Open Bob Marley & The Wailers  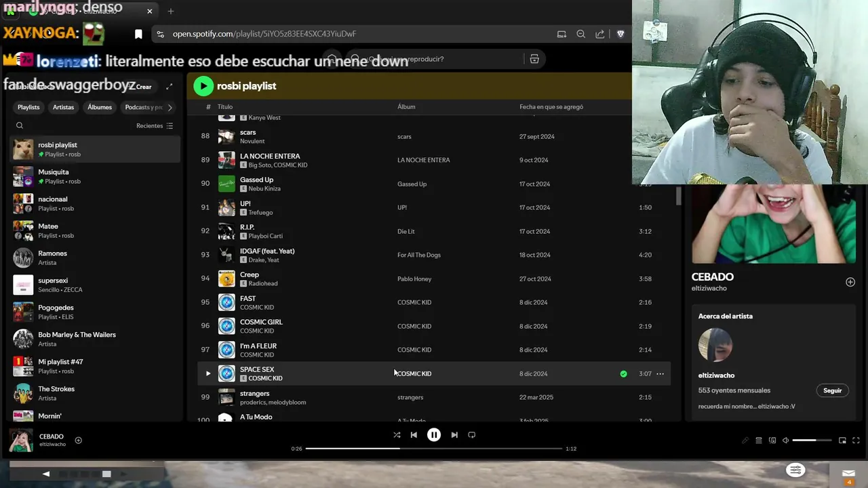tap(95, 339)
